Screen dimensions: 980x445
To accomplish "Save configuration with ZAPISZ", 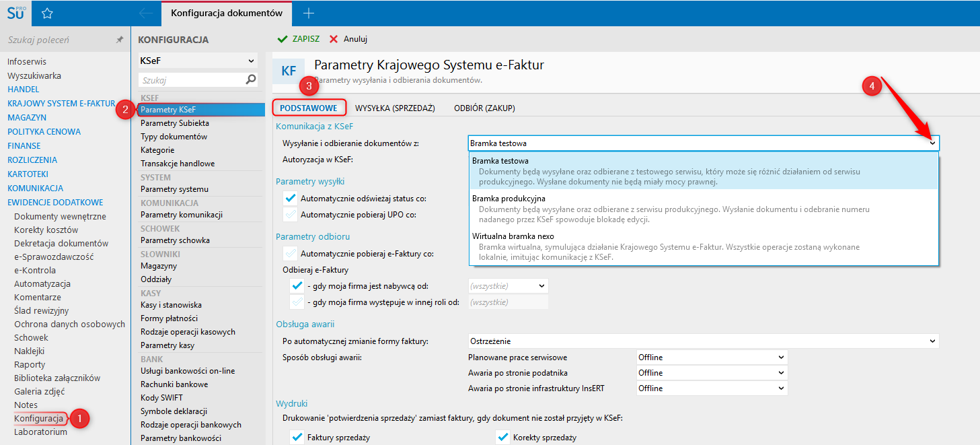I will click(x=299, y=39).
